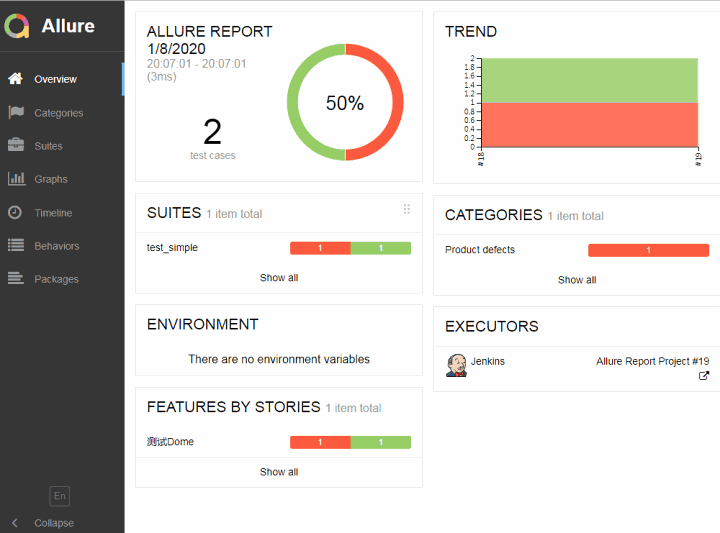Click the Graphs bar chart icon
The image size is (720, 533).
pyautogui.click(x=17, y=179)
